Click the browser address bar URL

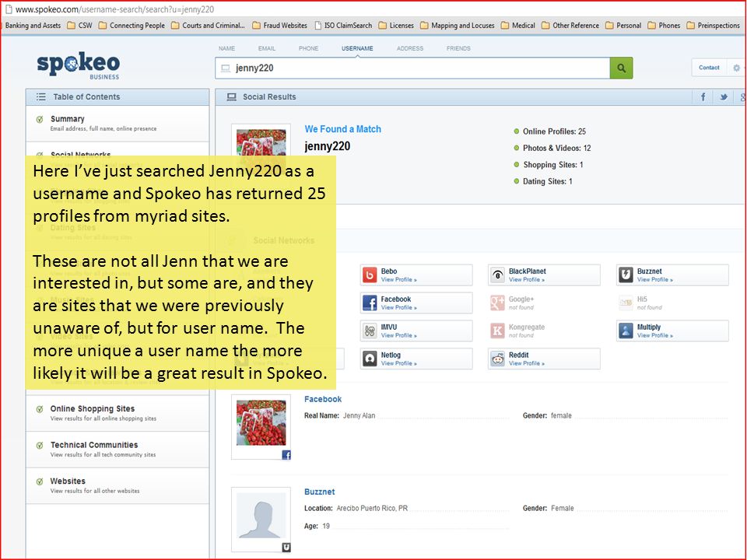(115, 9)
